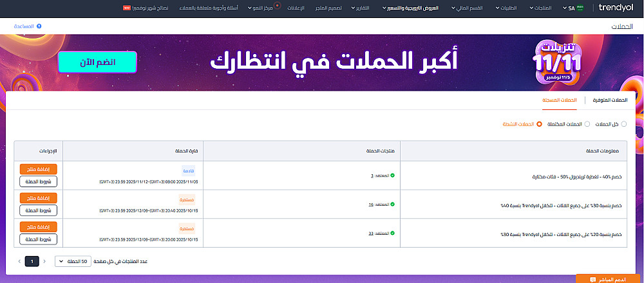Image resolution: width=644 pixels, height=283 pixels.
Task: Switch to الحملات المتوفرة tab
Action: tap(611, 100)
